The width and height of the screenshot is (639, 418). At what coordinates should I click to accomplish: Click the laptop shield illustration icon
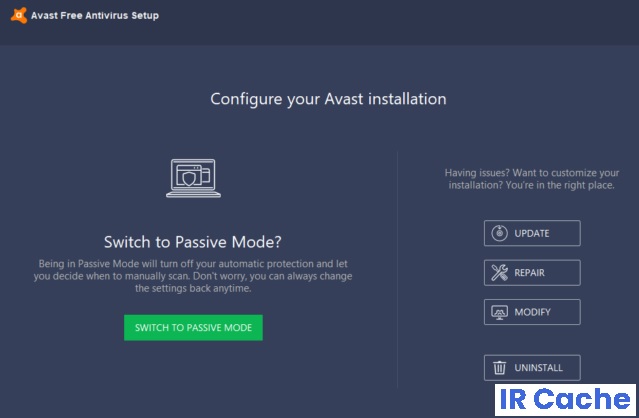[x=193, y=178]
